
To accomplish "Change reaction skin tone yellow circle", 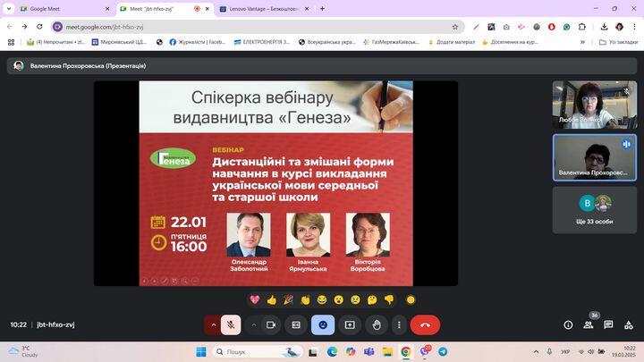I will click(411, 300).
